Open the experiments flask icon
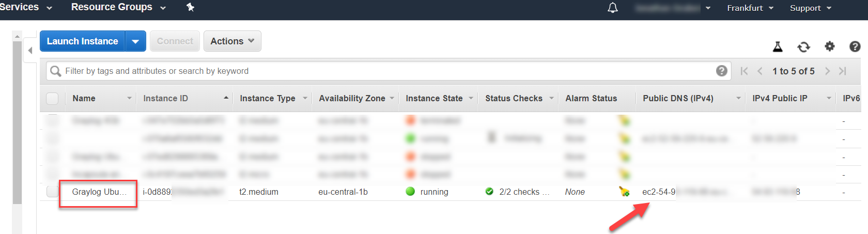The height and width of the screenshot is (234, 868). click(778, 46)
